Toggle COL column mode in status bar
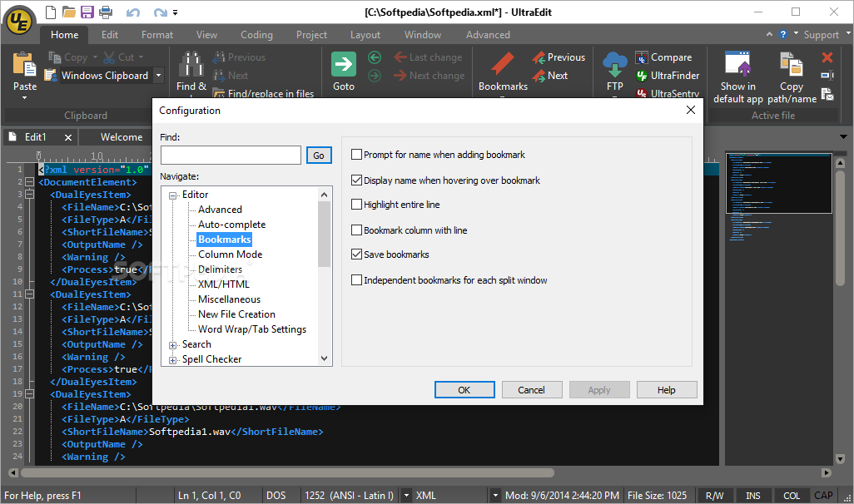 click(792, 496)
